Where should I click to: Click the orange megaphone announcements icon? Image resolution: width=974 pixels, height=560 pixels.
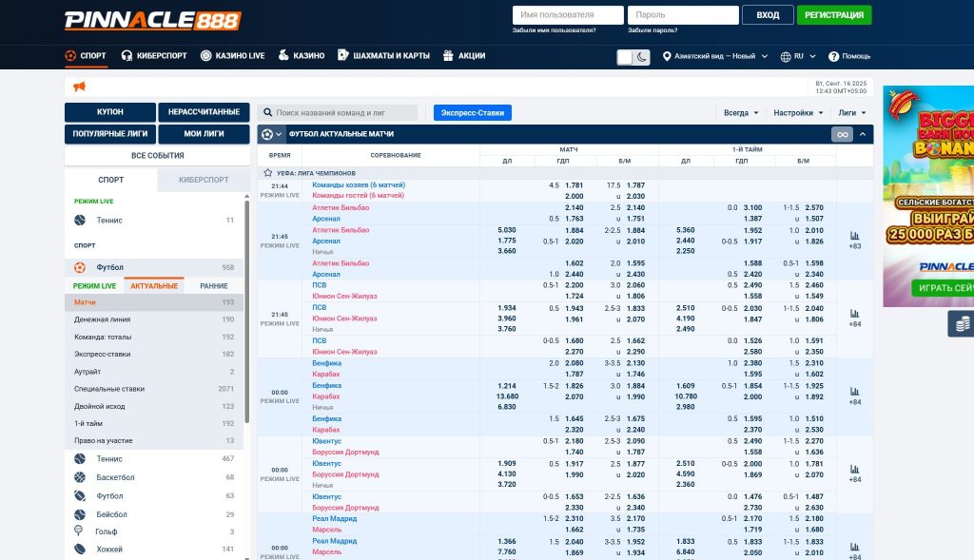(80, 87)
